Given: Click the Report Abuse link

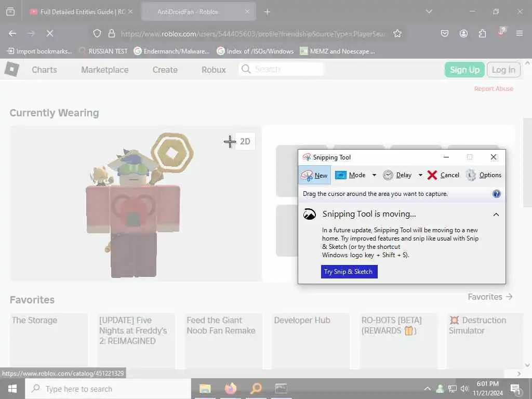Looking at the screenshot, I should click(494, 88).
